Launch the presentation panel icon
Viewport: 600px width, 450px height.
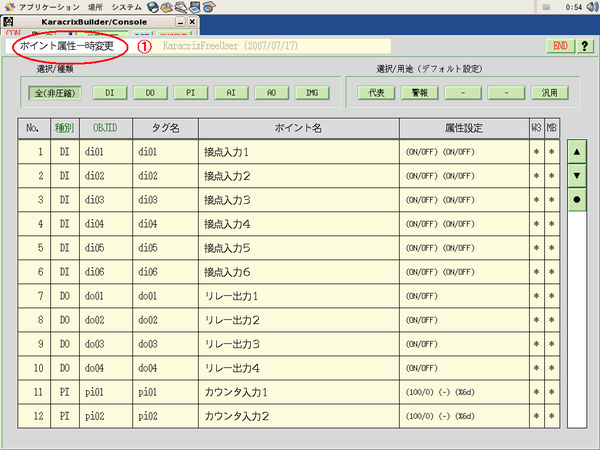click(195, 7)
